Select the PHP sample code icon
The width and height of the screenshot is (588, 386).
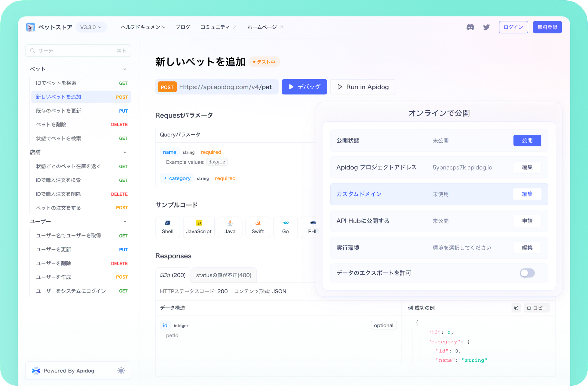tap(313, 223)
